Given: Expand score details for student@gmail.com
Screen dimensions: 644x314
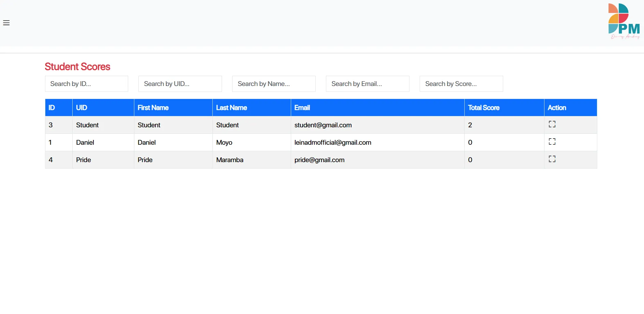Looking at the screenshot, I should pyautogui.click(x=552, y=124).
